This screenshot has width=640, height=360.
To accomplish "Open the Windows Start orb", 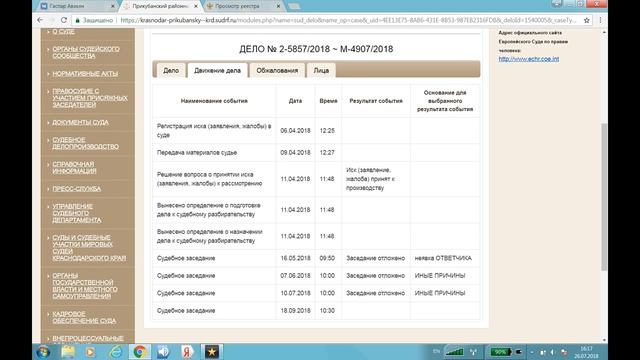I will [x=43, y=351].
